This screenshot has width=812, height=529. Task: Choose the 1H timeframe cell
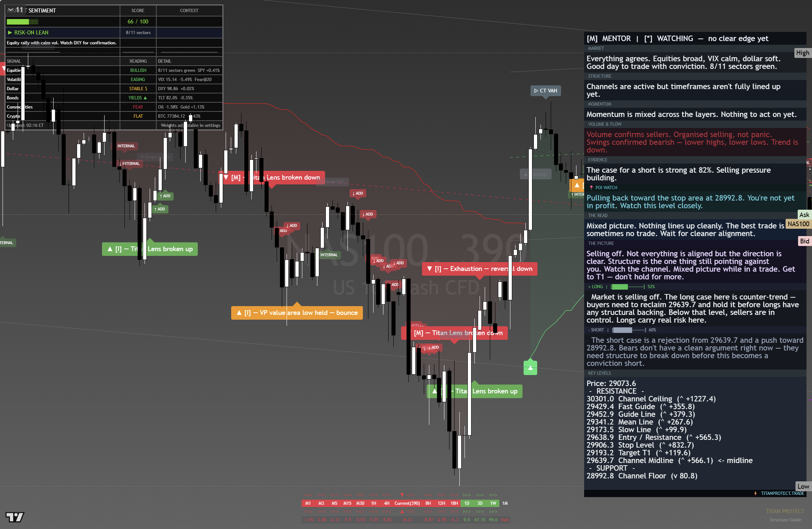point(374,503)
